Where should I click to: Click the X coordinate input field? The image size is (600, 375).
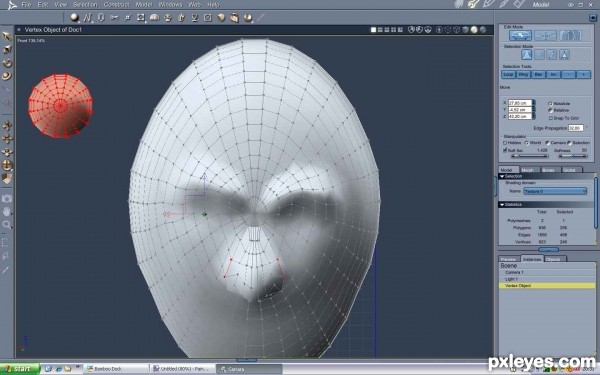tap(520, 103)
